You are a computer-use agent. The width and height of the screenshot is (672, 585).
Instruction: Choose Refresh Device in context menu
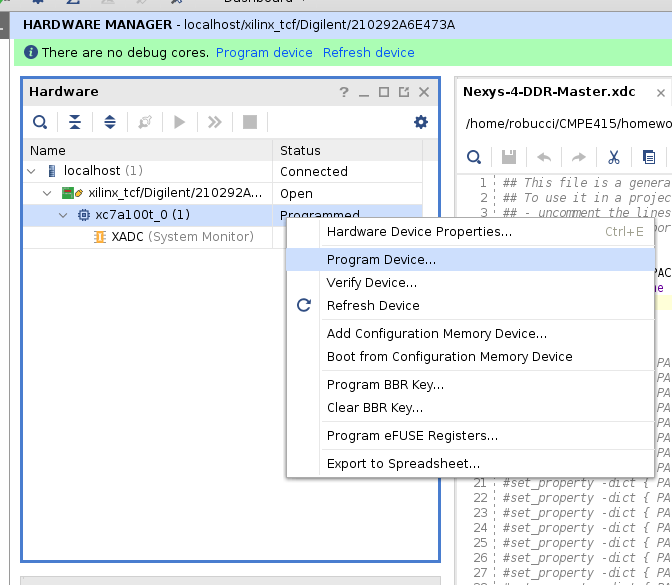point(470,306)
